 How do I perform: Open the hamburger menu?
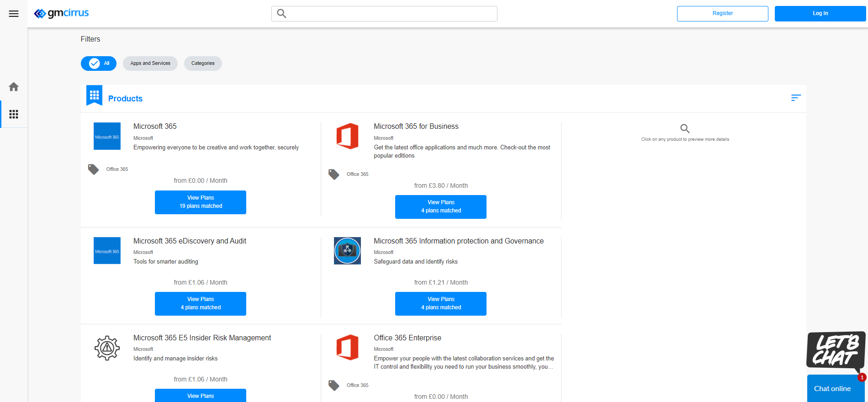[x=14, y=14]
